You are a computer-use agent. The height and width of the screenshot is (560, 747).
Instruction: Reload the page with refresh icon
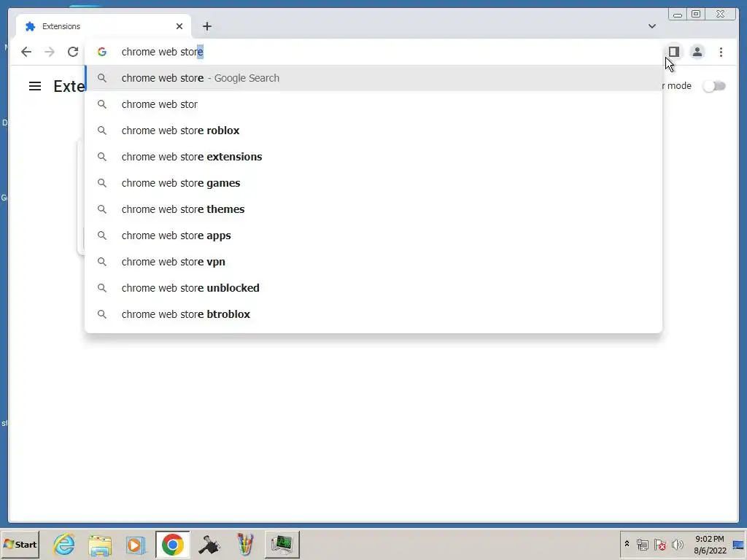73,52
